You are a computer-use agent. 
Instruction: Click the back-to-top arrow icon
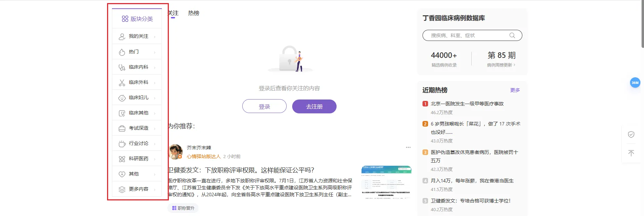[631, 153]
